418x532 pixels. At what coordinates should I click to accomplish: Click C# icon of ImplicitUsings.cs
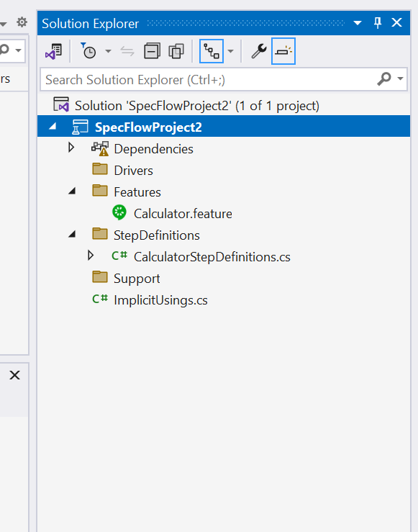100,299
